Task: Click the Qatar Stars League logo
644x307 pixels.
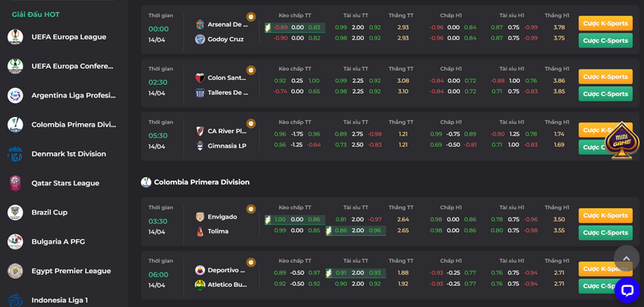Action: pyautogui.click(x=15, y=183)
